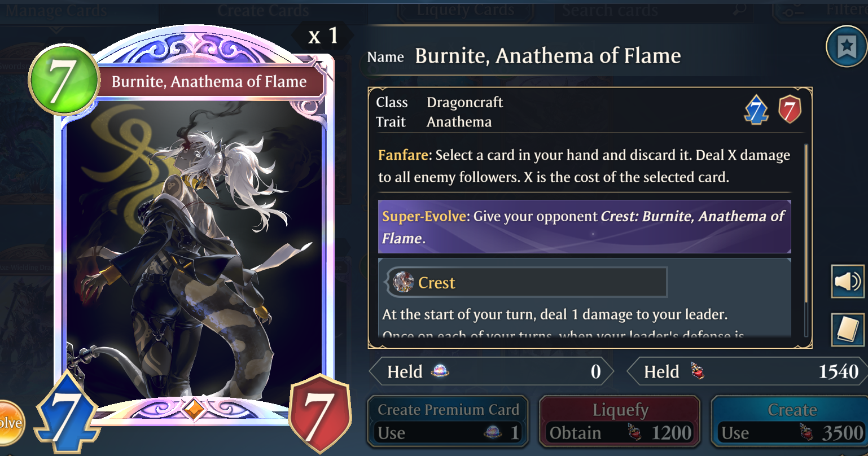This screenshot has width=868, height=456.
Task: Switch to the Create Cards tab
Action: (x=263, y=10)
